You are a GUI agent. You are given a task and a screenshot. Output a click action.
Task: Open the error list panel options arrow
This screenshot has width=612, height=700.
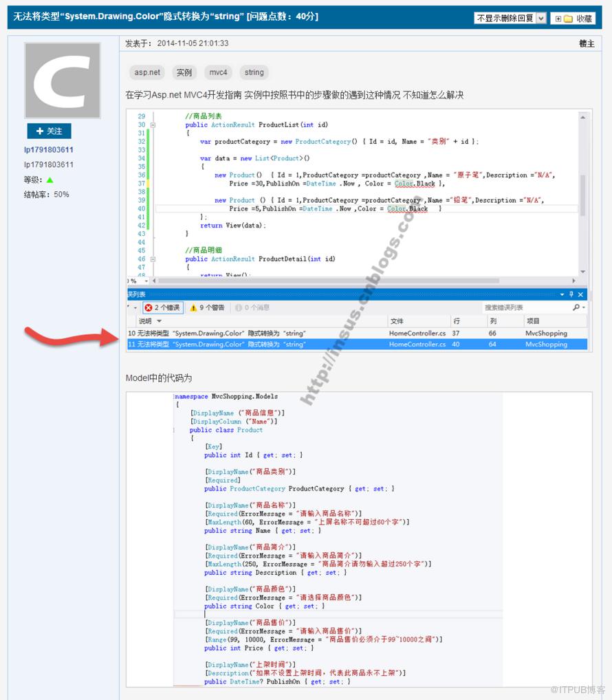click(x=562, y=294)
